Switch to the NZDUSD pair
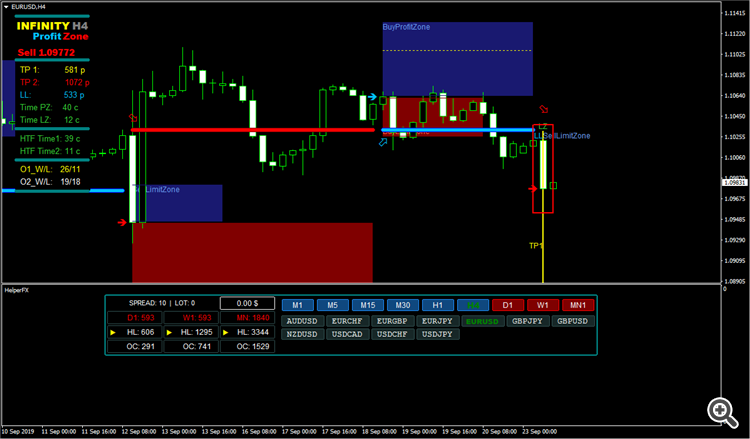Image resolution: width=750 pixels, height=439 pixels. click(x=302, y=334)
